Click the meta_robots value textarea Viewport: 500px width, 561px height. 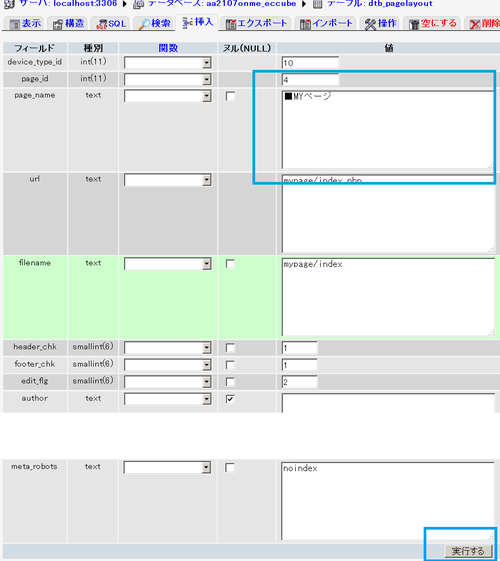[388, 501]
